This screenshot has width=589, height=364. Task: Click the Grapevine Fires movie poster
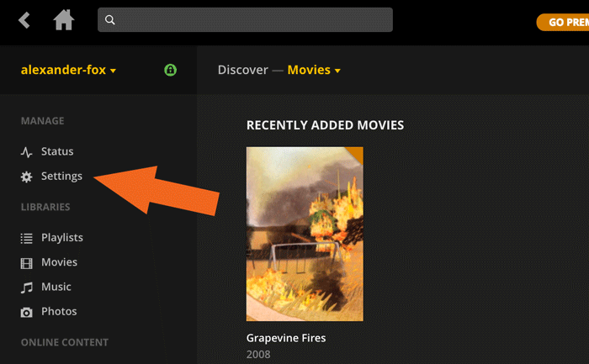305,234
